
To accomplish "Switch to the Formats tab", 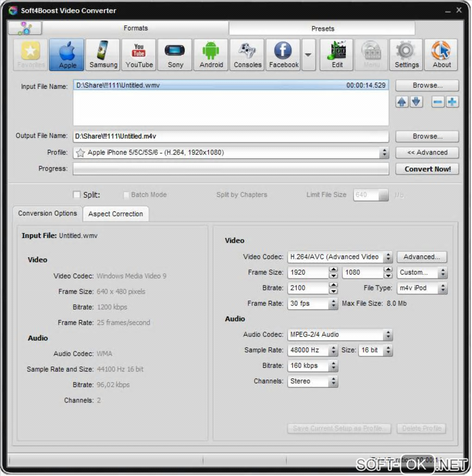I will click(136, 28).
